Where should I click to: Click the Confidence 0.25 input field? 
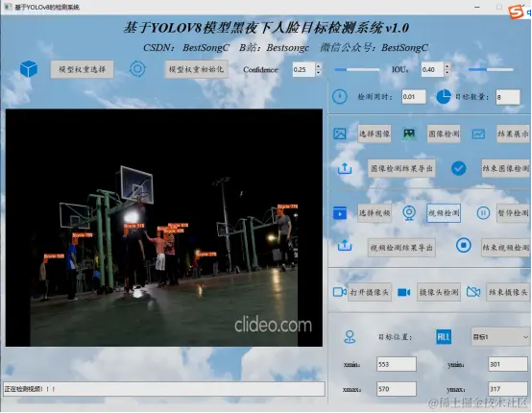303,69
